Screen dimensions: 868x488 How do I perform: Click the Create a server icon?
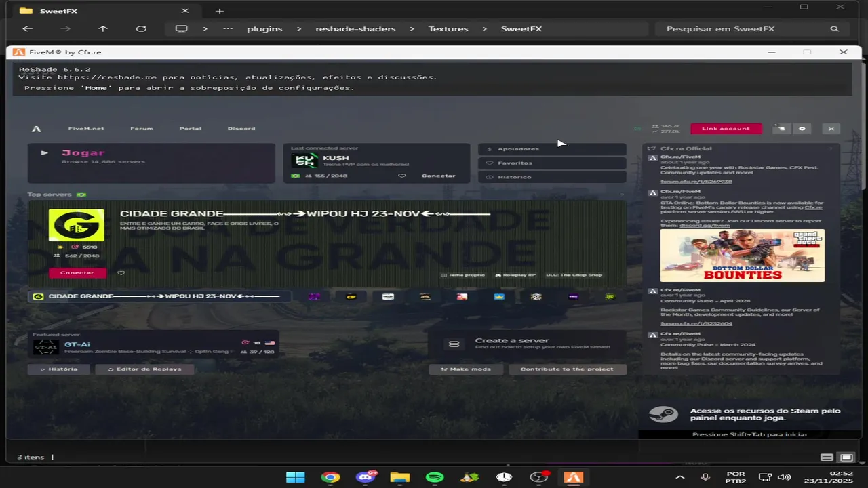coord(454,344)
